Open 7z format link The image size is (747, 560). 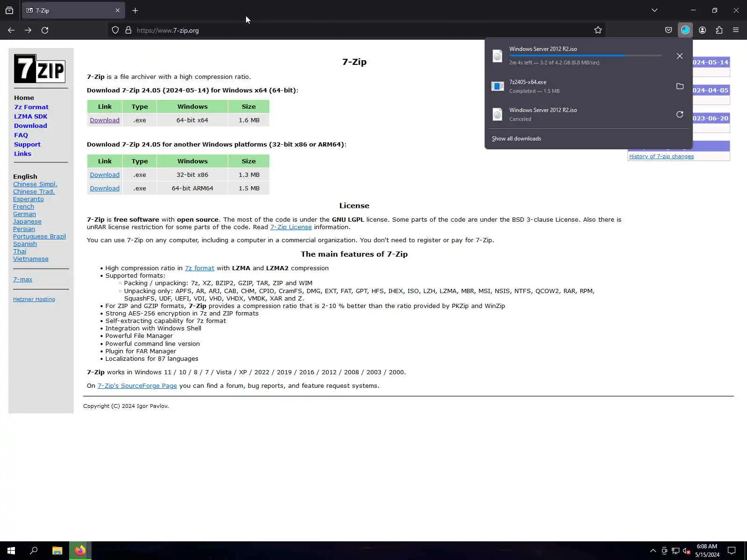[199, 268]
